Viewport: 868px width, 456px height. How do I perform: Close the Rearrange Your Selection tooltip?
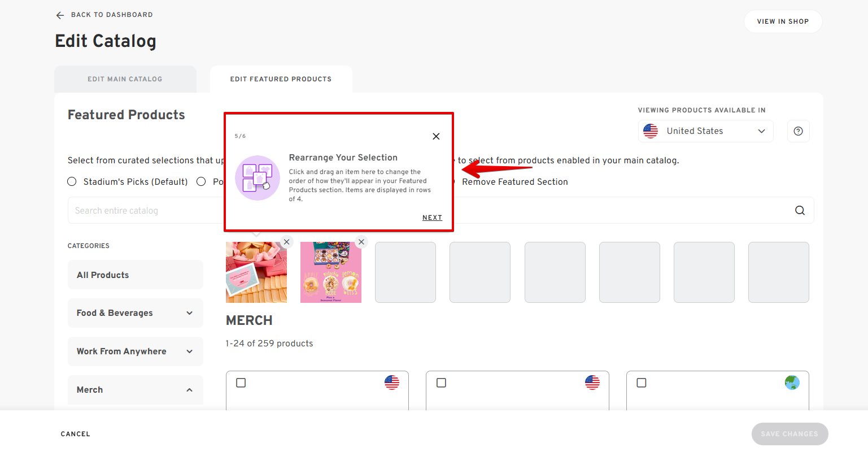click(436, 136)
